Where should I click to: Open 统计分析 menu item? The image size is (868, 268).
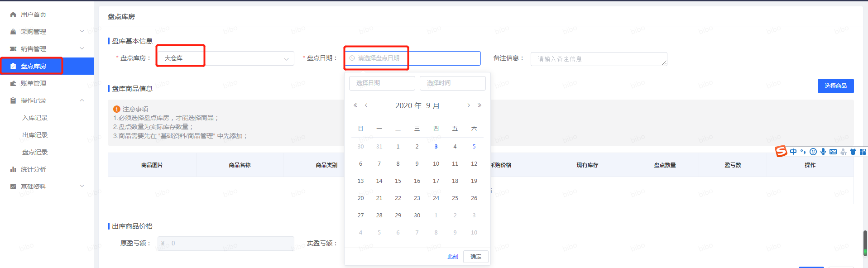pos(34,169)
